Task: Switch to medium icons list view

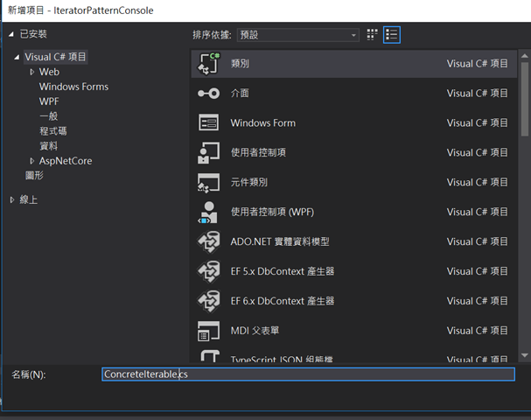Action: point(392,34)
